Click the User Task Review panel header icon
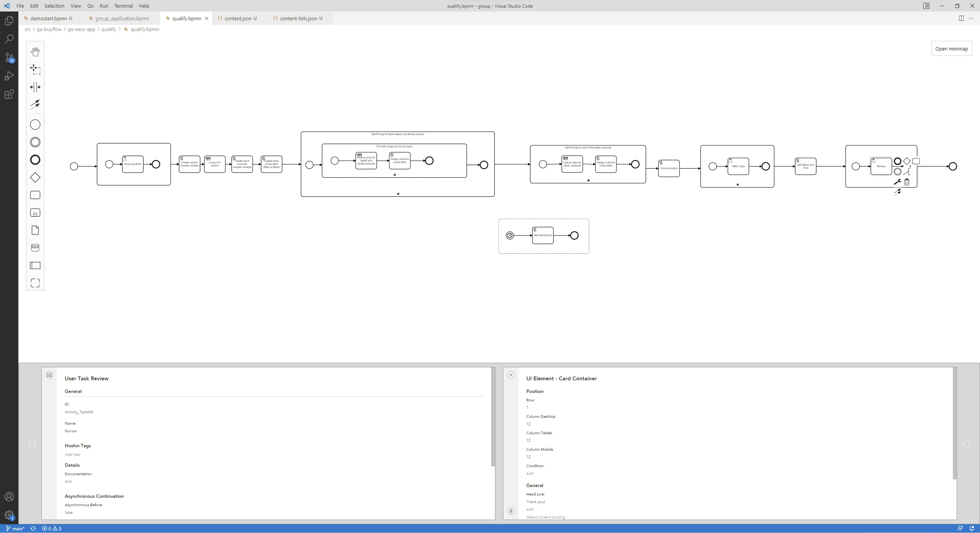 (49, 375)
